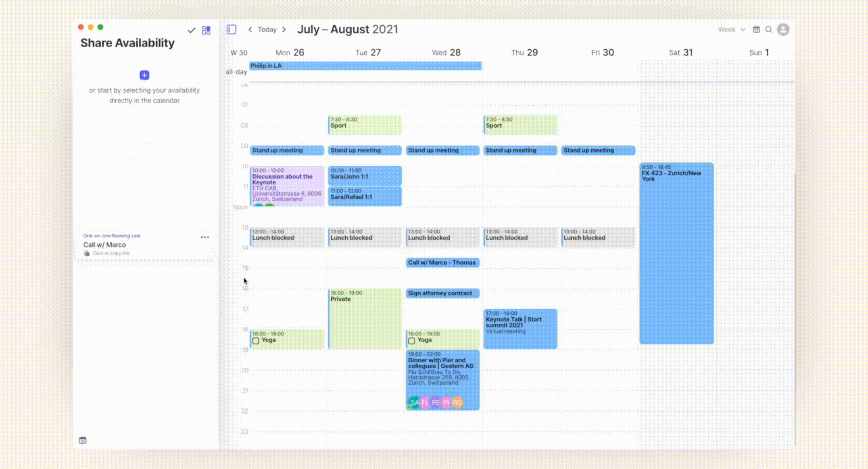Click the forward navigation arrow

point(284,29)
